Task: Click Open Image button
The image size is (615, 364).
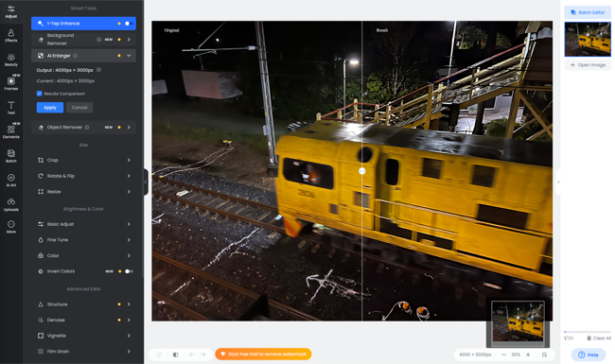Action: pyautogui.click(x=588, y=65)
